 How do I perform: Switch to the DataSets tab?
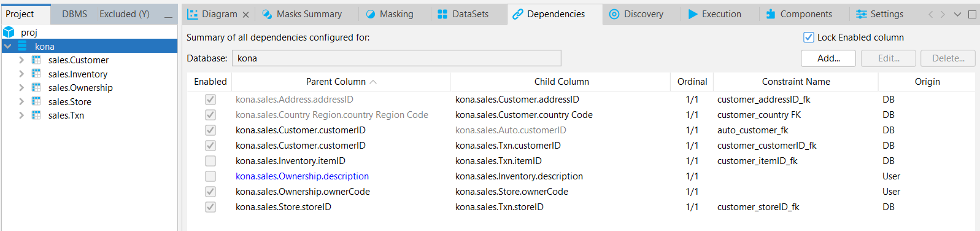click(x=463, y=14)
